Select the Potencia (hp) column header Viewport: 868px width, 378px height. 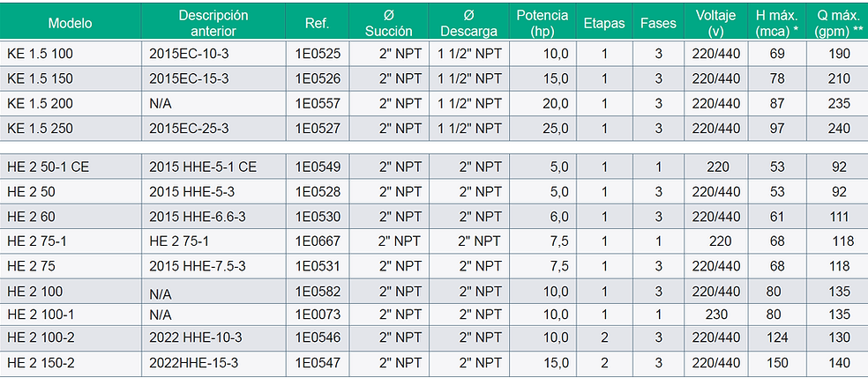[x=542, y=23]
